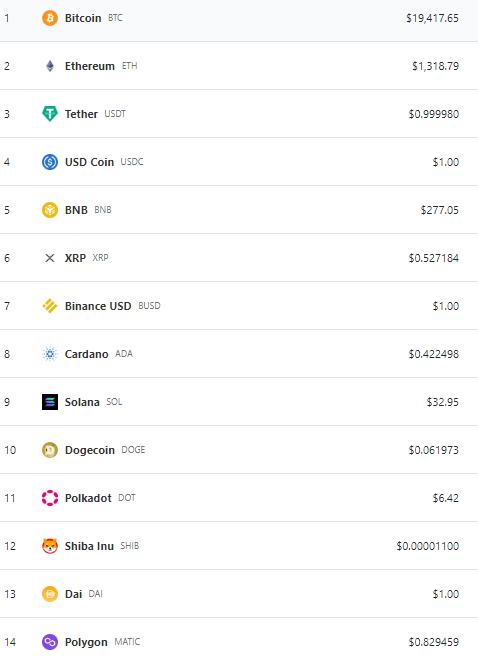Click the MATIC ticker symbol
This screenshot has height=662, width=478.
(127, 642)
